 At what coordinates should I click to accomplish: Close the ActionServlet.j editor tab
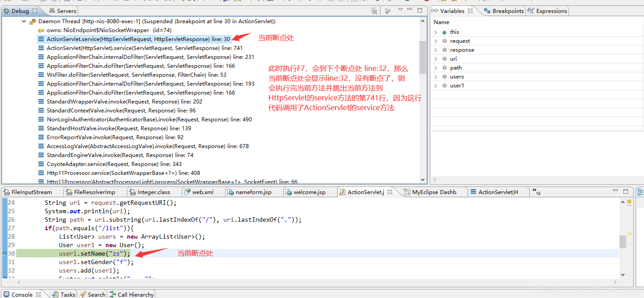coord(390,192)
